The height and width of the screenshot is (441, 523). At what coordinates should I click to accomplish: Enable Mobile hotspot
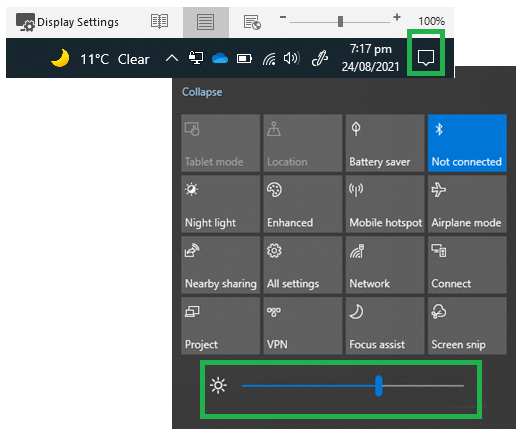385,204
